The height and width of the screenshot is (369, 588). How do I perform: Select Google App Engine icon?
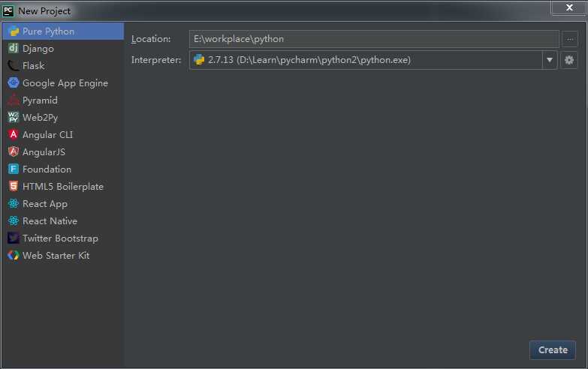pyautogui.click(x=14, y=82)
